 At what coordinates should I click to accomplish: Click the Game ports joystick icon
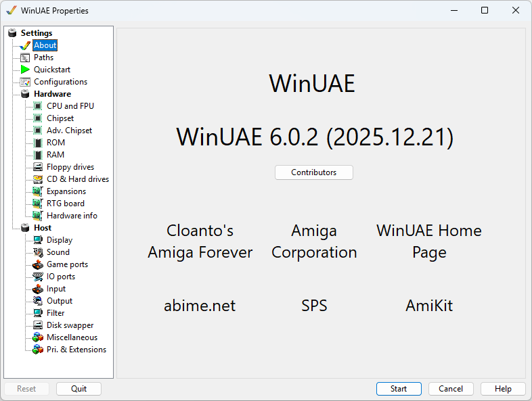38,264
